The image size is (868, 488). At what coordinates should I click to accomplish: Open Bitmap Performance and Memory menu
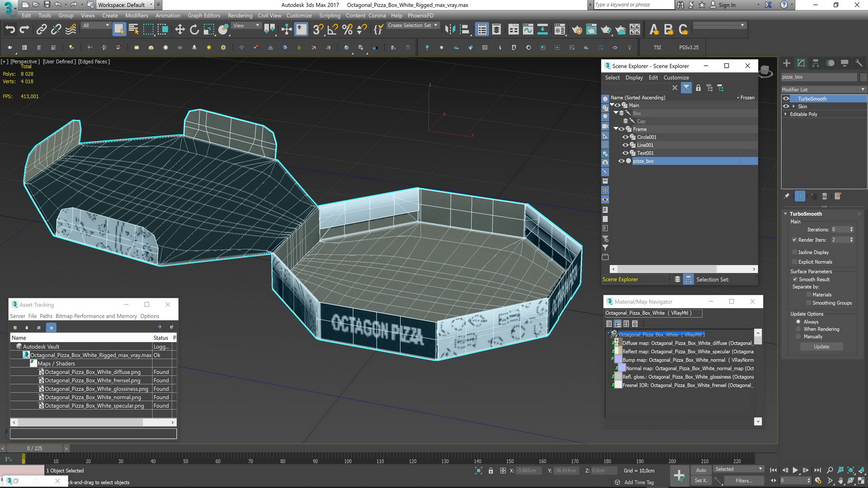click(96, 316)
